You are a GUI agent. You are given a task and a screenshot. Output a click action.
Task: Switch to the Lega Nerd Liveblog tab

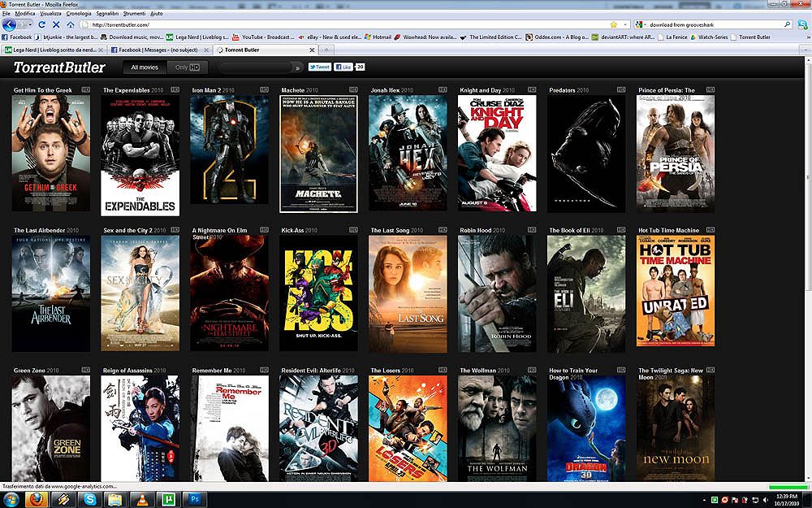pos(54,50)
